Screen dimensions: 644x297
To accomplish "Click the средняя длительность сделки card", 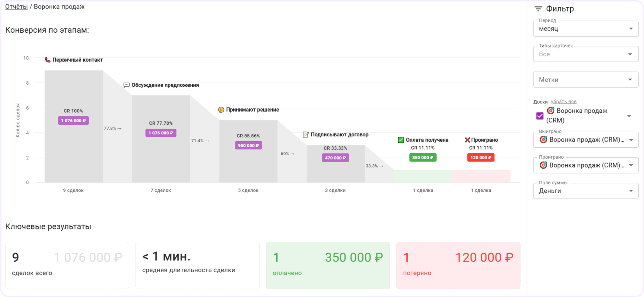I will [197, 265].
